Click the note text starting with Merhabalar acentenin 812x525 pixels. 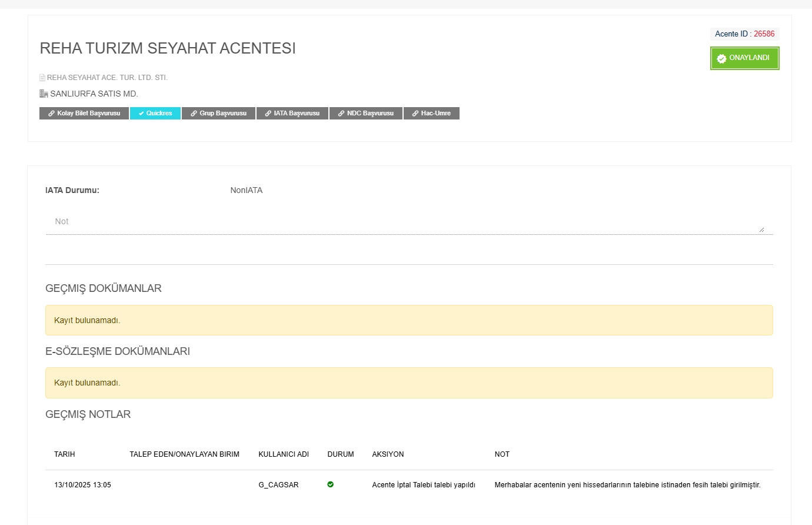627,485
